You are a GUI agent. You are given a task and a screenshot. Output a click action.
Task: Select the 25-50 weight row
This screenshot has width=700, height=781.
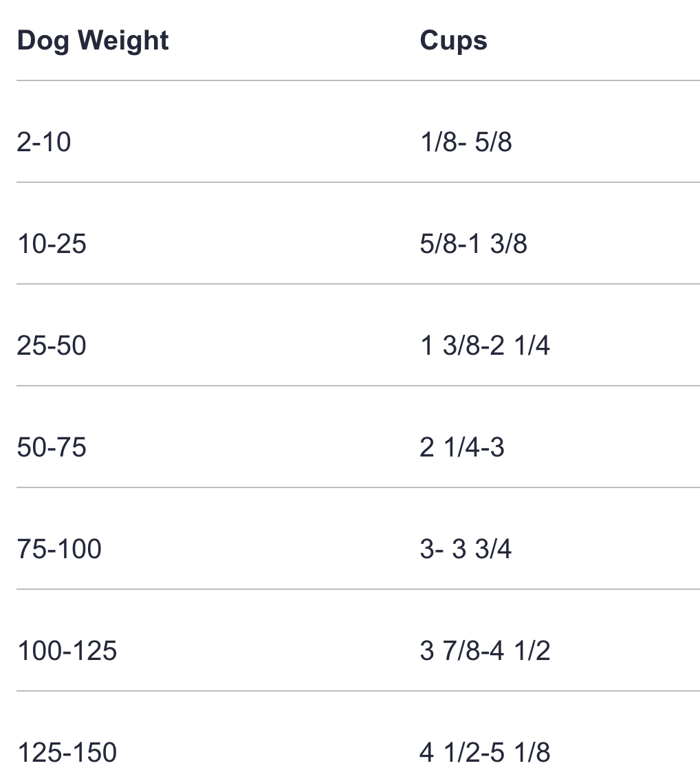tap(52, 346)
